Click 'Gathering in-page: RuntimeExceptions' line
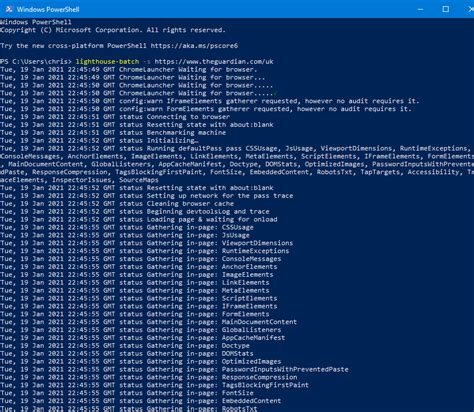Screen dimensions: 474x412 tap(145, 251)
